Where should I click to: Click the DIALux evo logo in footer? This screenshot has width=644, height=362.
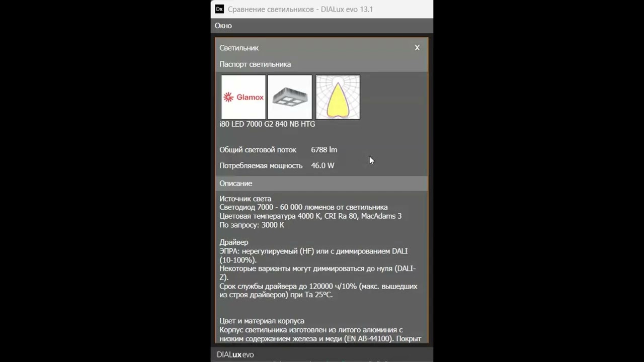tap(235, 354)
